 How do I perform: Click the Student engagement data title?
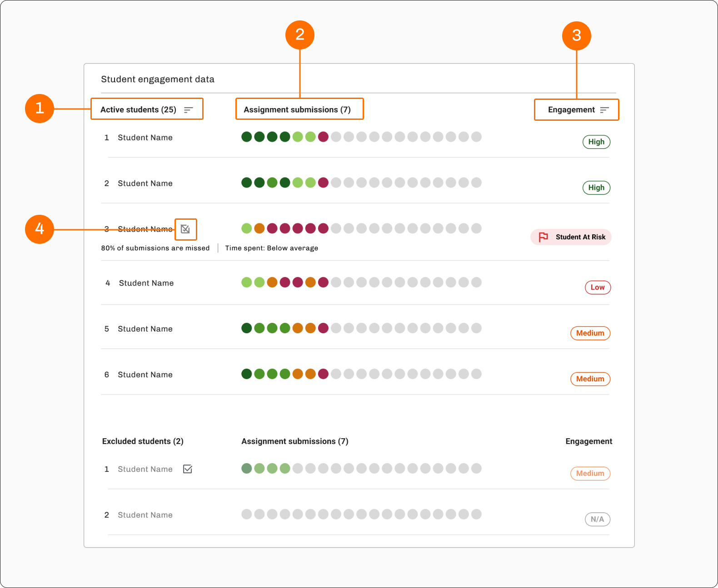(x=158, y=79)
